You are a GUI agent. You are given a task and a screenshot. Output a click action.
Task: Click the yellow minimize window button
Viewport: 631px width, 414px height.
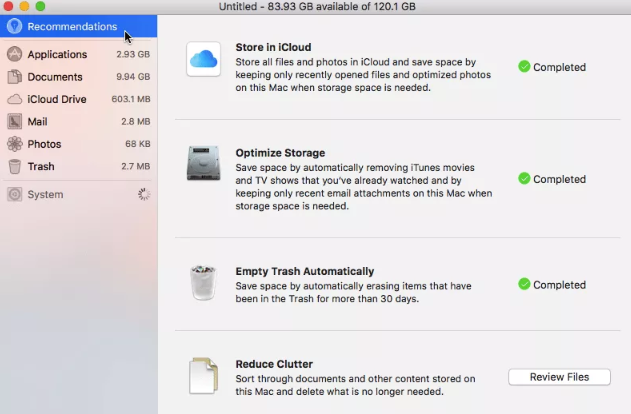tap(24, 6)
